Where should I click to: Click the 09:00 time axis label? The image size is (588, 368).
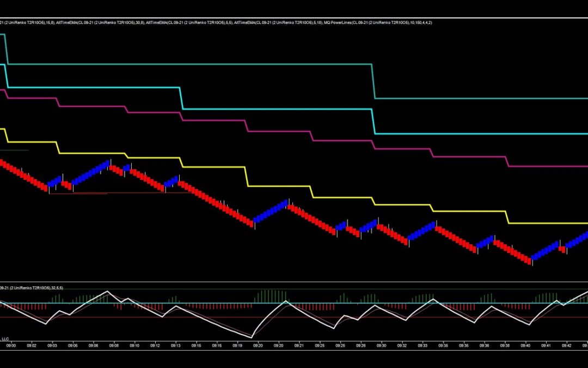(x=11, y=345)
